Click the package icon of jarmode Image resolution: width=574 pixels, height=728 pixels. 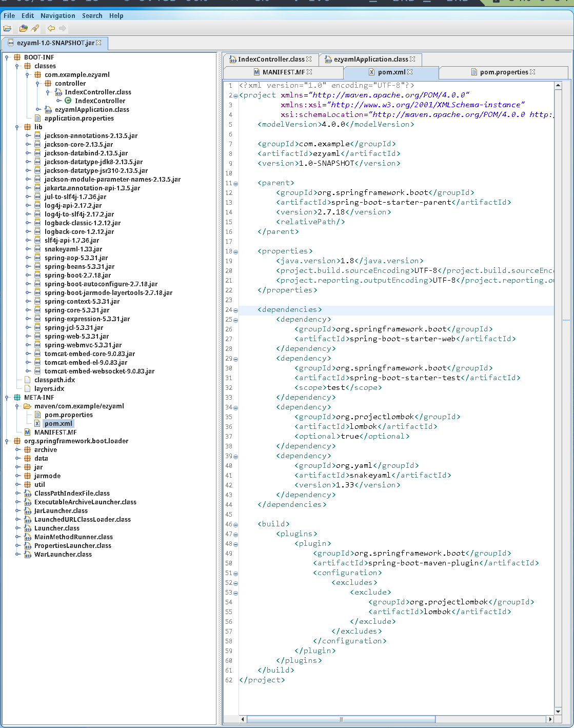coord(28,476)
